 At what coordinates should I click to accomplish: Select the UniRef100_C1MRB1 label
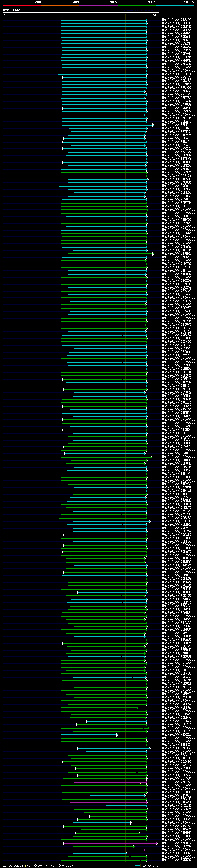177,192
